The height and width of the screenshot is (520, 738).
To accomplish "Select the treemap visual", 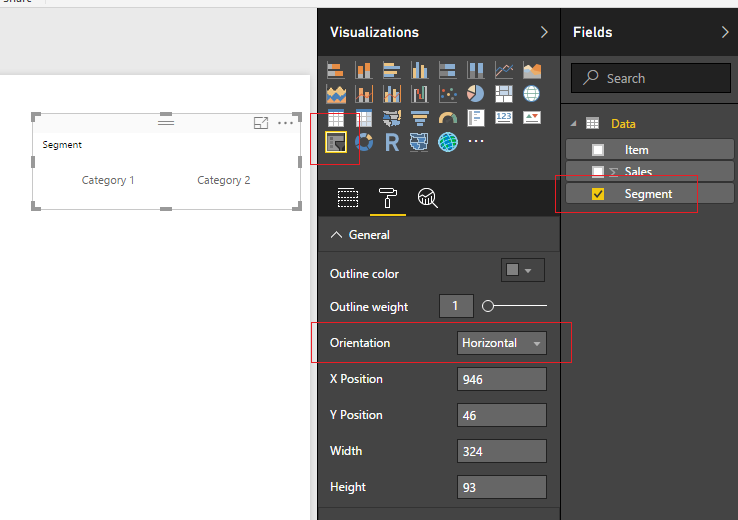I will click(504, 94).
